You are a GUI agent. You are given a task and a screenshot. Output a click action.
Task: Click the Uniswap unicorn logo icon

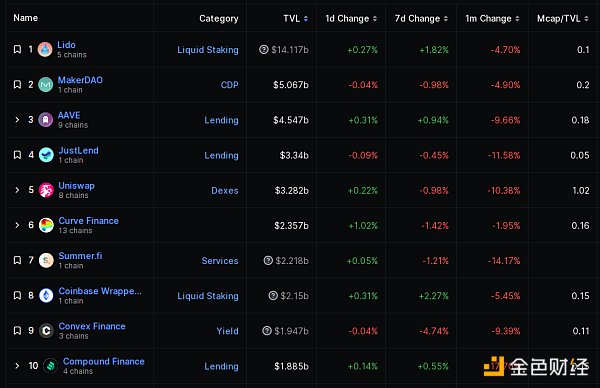pos(46,190)
